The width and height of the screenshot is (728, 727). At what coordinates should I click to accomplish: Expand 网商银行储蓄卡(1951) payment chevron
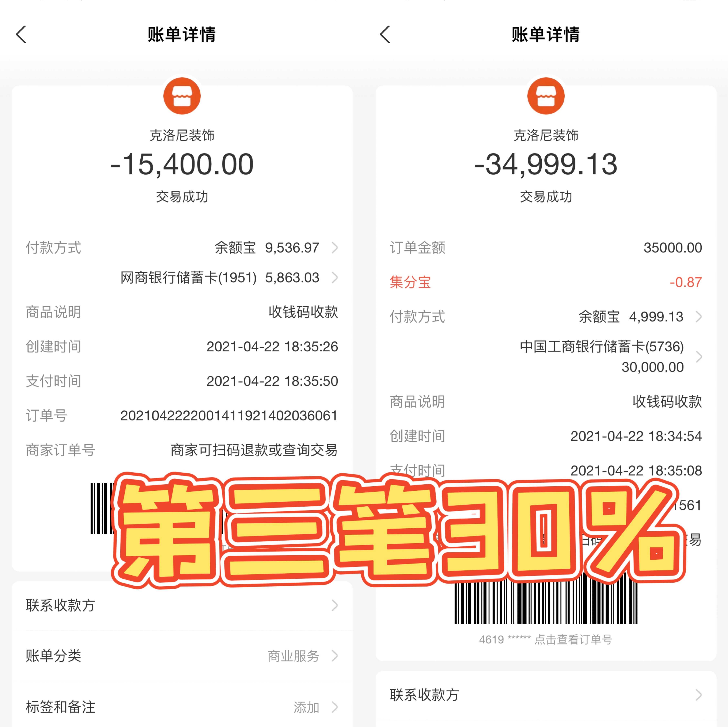pyautogui.click(x=335, y=278)
